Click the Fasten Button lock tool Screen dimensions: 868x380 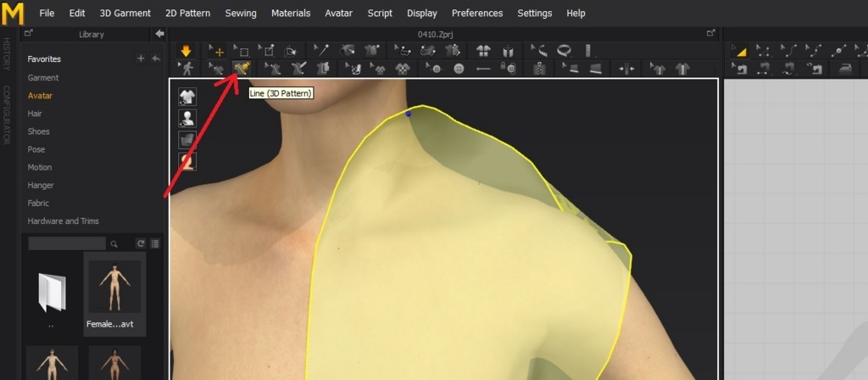point(509,69)
